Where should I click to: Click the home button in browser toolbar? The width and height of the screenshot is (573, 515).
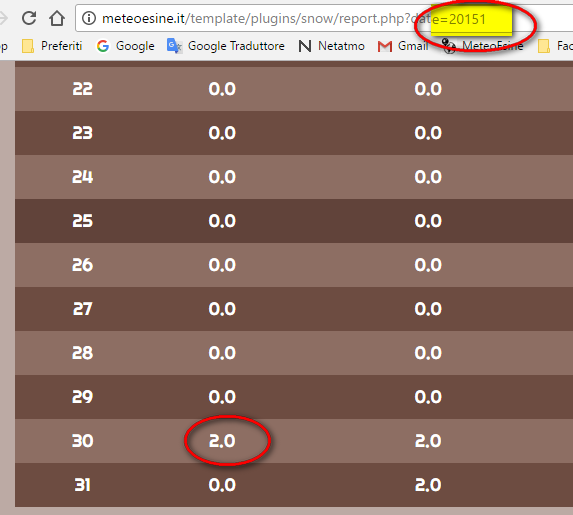point(57,18)
